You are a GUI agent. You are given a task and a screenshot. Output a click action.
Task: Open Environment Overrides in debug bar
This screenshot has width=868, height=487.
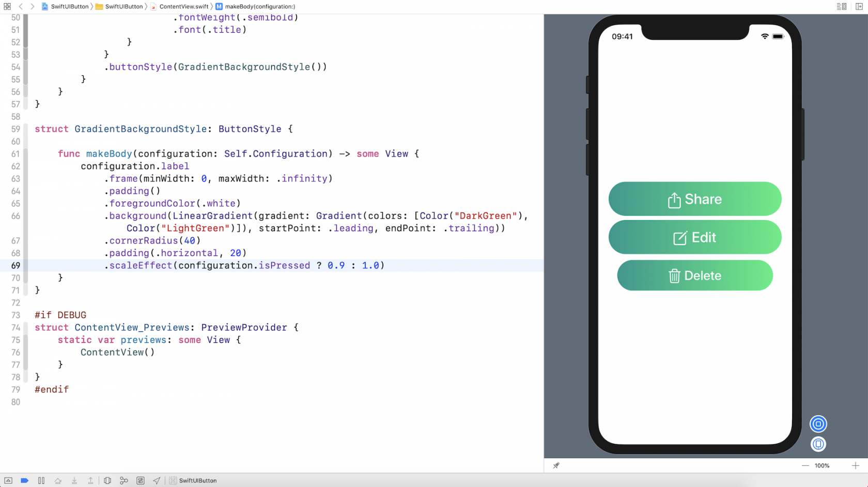click(x=141, y=480)
